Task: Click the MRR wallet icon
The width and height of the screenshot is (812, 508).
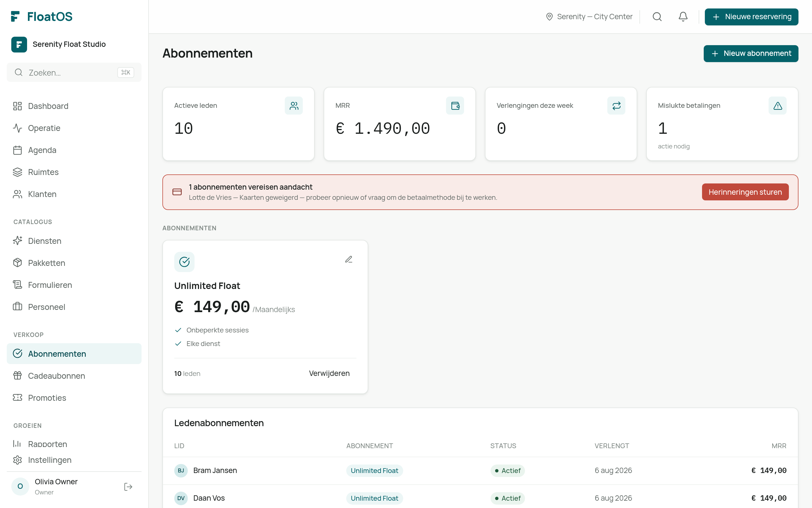Action: pos(455,106)
